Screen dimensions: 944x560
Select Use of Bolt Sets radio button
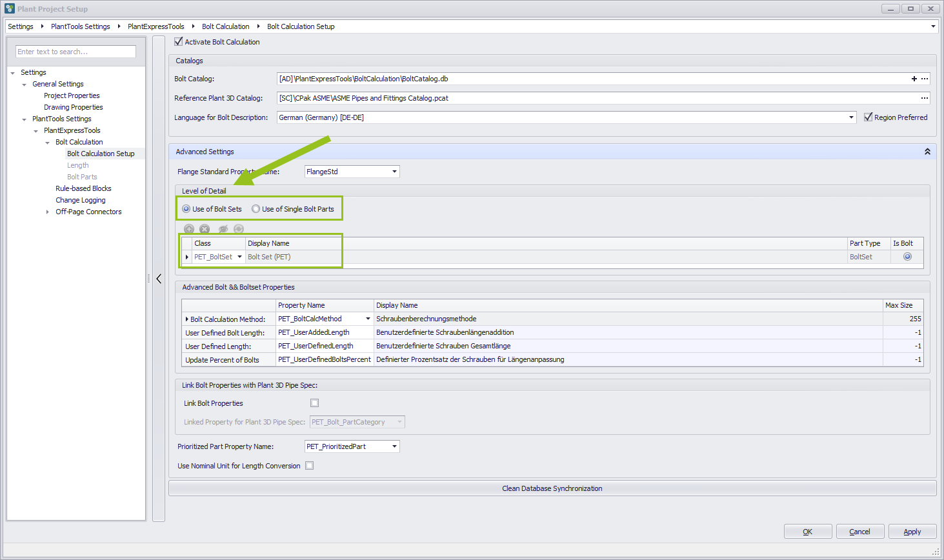[x=186, y=209]
